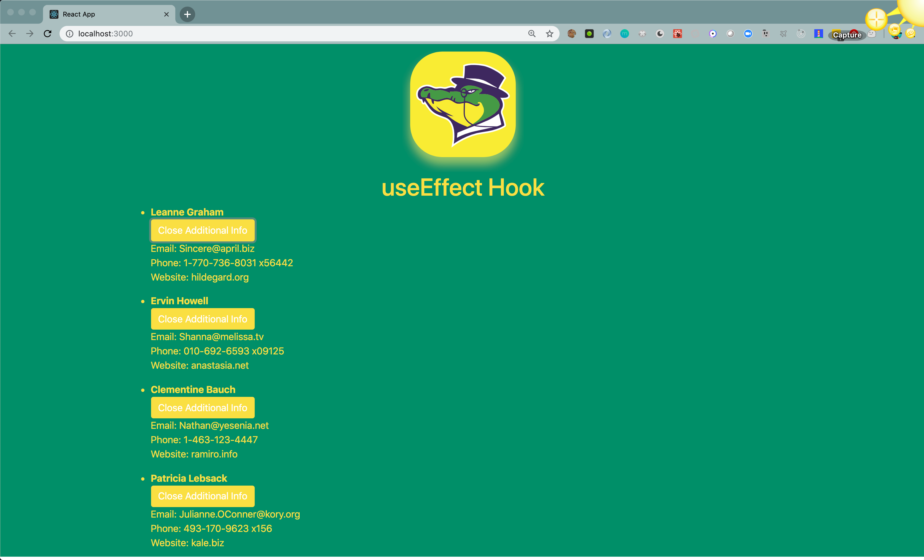Click the browser forward navigation arrow
The height and width of the screenshot is (560, 924).
(x=30, y=34)
